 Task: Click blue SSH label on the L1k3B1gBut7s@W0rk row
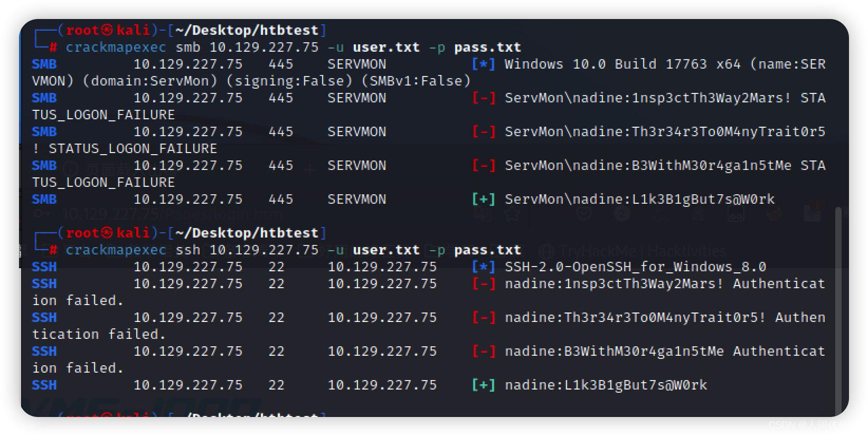coord(44,385)
